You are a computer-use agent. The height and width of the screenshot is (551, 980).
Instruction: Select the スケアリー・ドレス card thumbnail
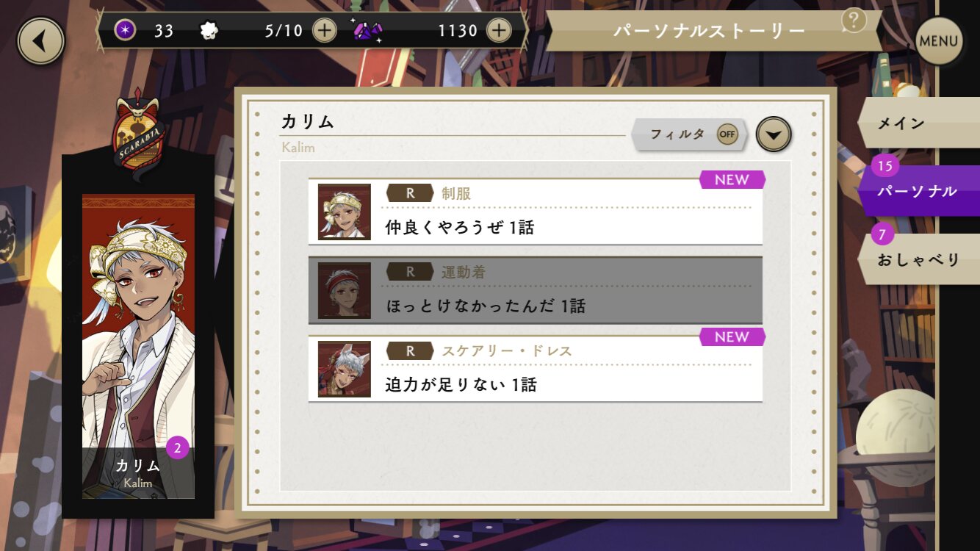pos(345,369)
